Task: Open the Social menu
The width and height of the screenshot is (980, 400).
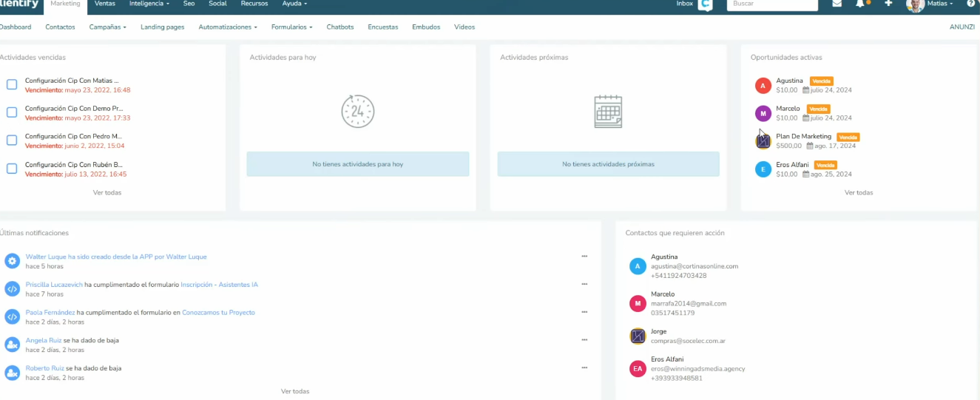Action: 217,4
